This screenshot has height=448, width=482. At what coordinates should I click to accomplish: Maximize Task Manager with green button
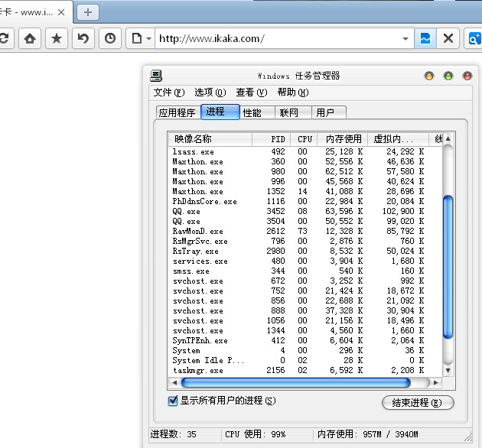[x=448, y=76]
